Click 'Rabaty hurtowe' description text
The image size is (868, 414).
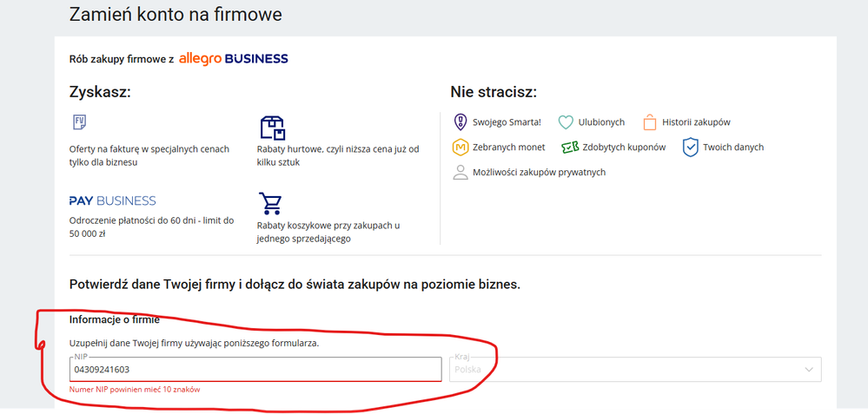pos(338,155)
